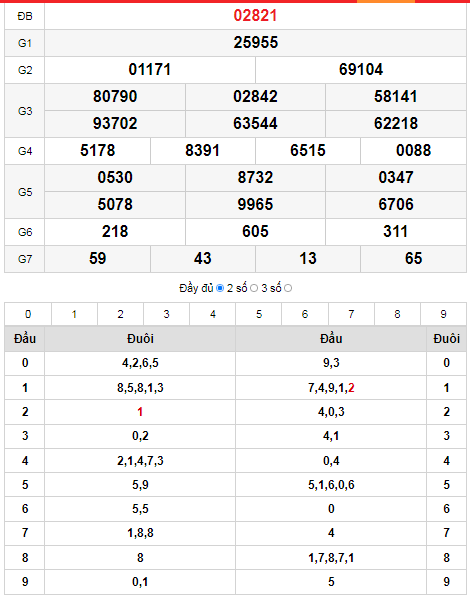Viewport: 470px width, 595px height.
Task: Pick digit filter 4 in number row
Action: (x=212, y=314)
